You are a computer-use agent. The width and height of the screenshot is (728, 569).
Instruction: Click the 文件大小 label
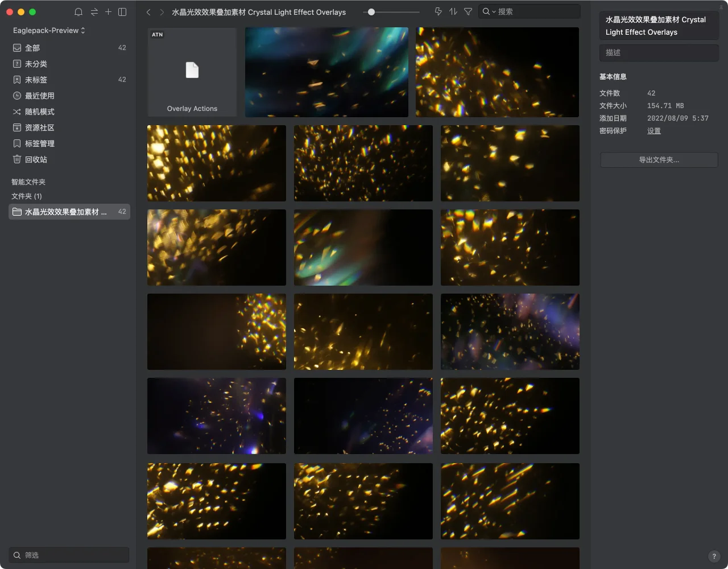[613, 106]
